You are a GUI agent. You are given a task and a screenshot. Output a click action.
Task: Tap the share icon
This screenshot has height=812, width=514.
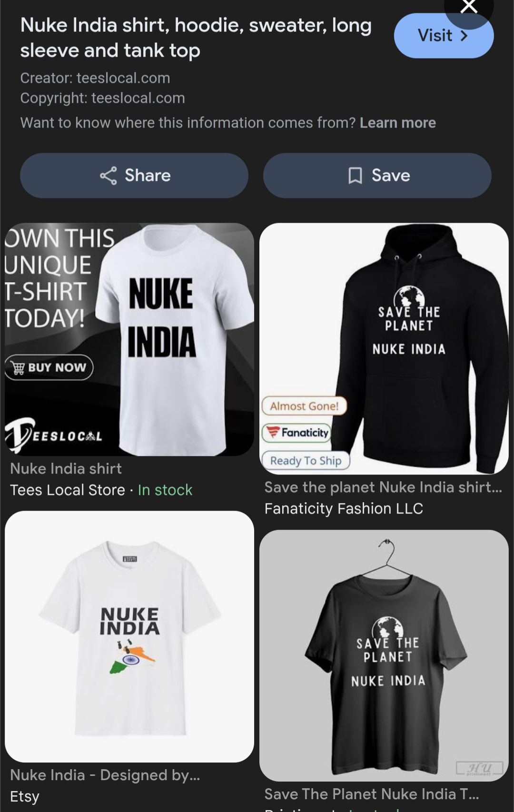point(109,176)
